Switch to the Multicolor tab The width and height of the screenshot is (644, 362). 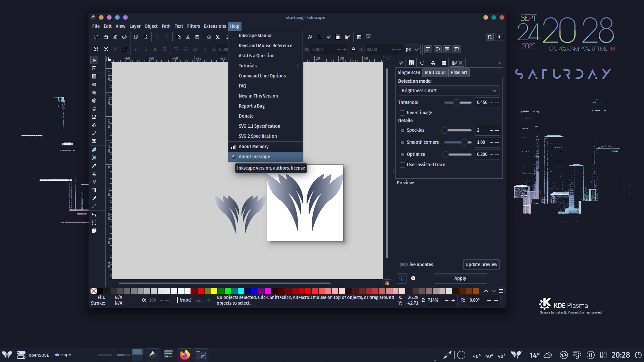pos(435,72)
